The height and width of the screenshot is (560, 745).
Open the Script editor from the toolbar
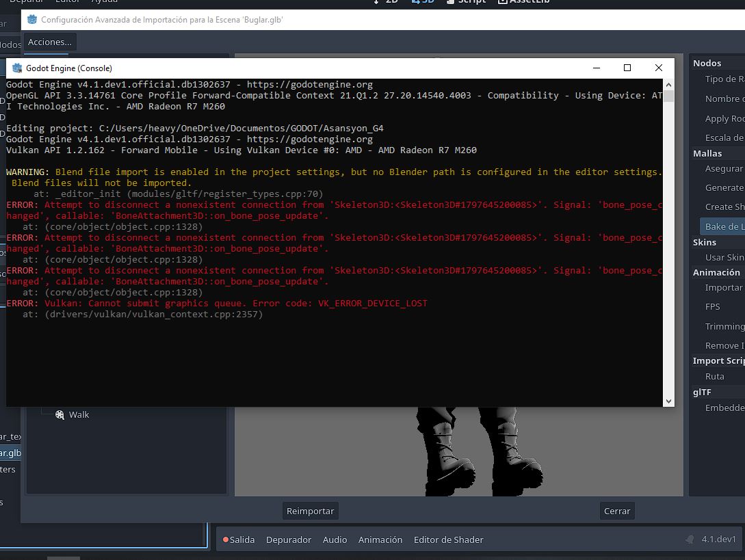(467, 2)
